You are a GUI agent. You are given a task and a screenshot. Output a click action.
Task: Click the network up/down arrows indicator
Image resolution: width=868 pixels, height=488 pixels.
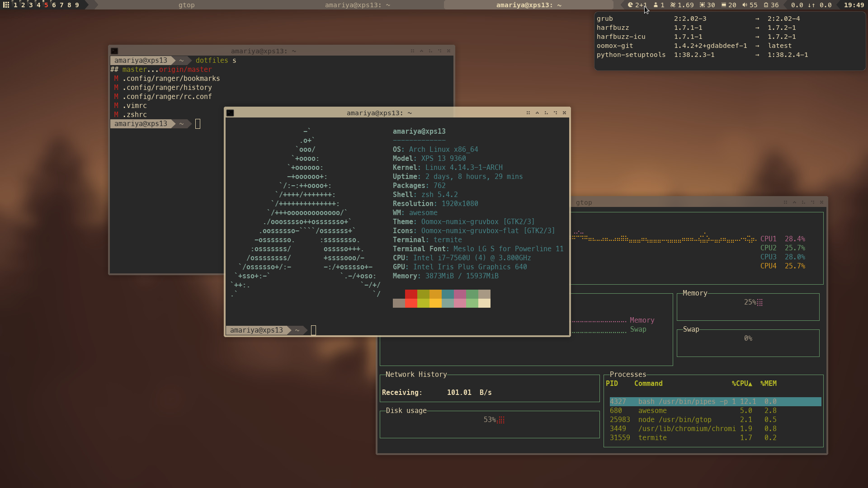[811, 5]
